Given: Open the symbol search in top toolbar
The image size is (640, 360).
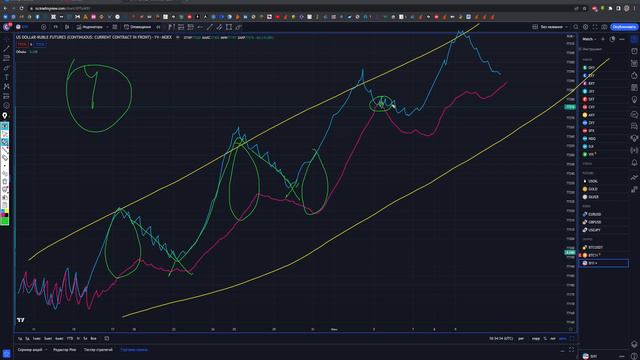Looking at the screenshot, I should coord(21,27).
